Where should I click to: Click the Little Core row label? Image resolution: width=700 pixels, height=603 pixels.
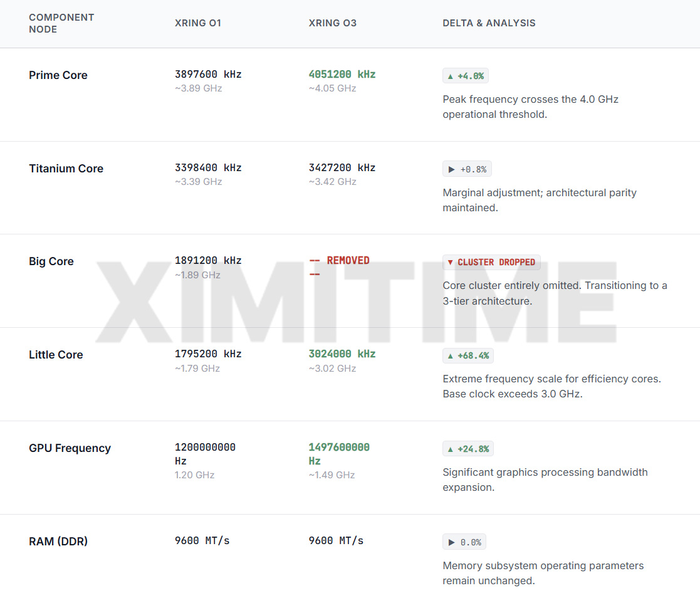coord(56,355)
